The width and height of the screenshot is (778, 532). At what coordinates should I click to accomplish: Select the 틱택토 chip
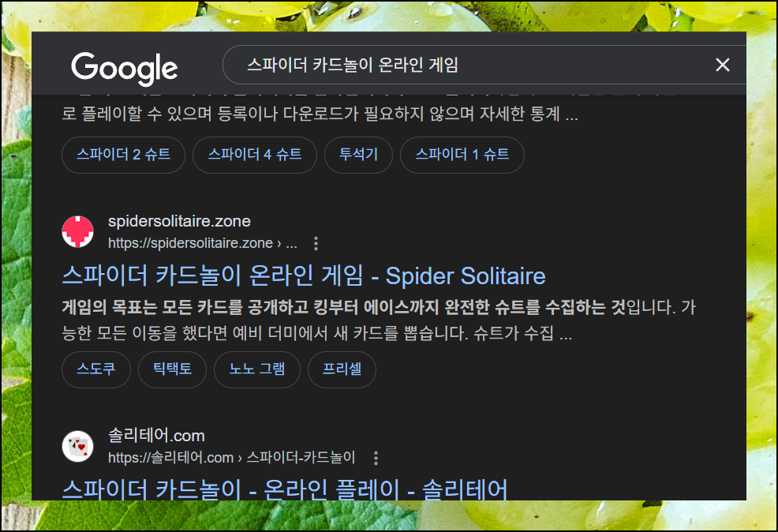pyautogui.click(x=172, y=369)
